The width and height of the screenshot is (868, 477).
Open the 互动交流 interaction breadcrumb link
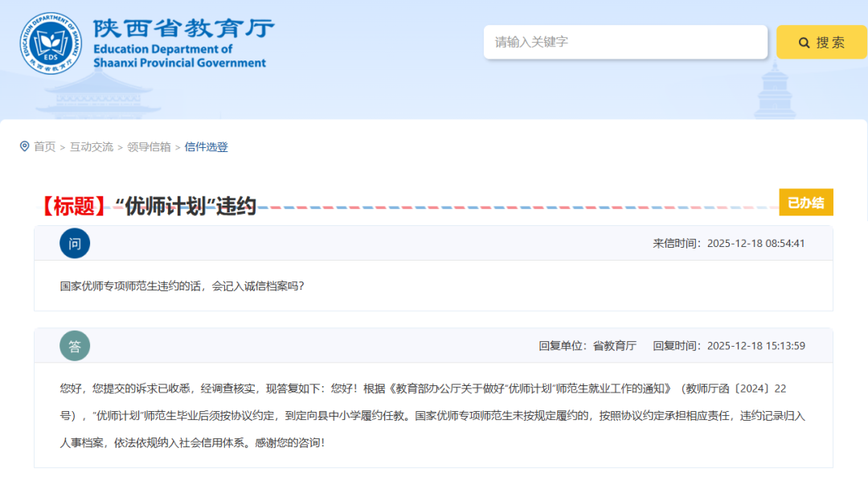[x=91, y=147]
